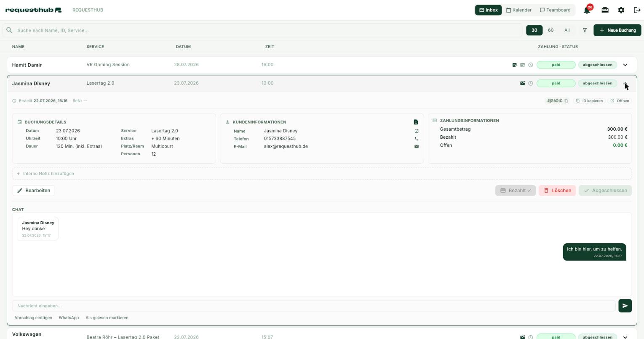Send the chat message with arrow button

click(x=625, y=306)
